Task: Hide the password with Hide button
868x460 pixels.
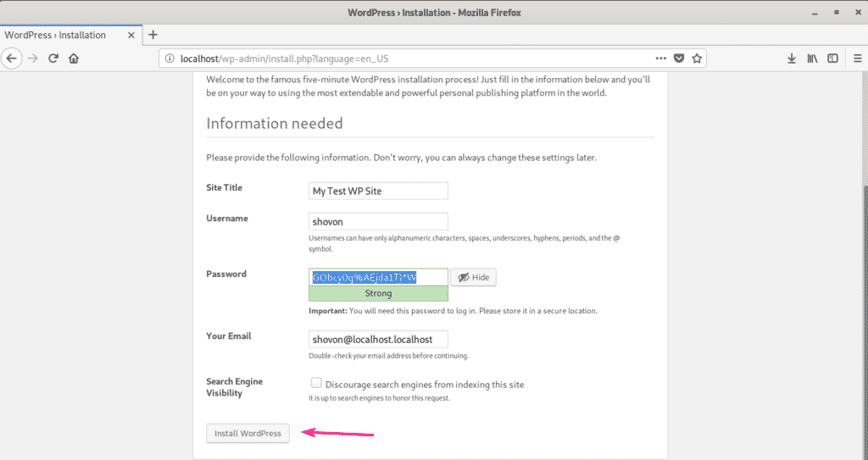Action: [x=473, y=278]
